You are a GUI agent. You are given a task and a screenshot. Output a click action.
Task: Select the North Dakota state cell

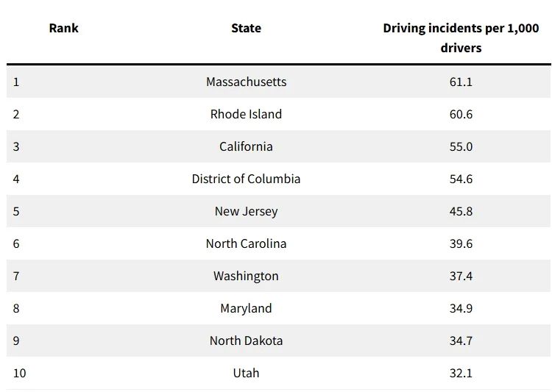coord(246,341)
